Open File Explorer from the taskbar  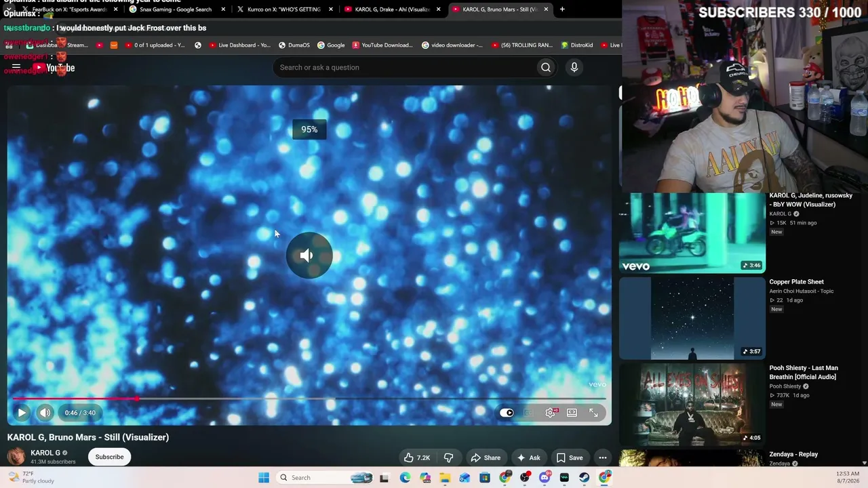(x=445, y=478)
